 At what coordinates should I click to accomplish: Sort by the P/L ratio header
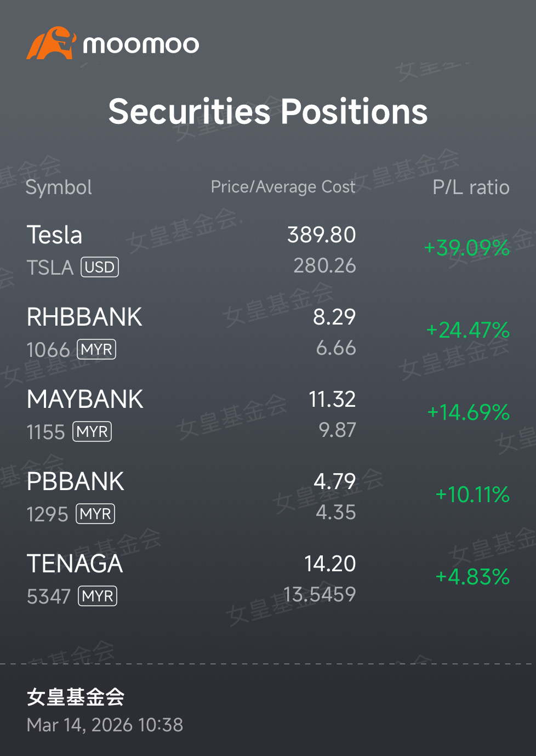(x=471, y=187)
